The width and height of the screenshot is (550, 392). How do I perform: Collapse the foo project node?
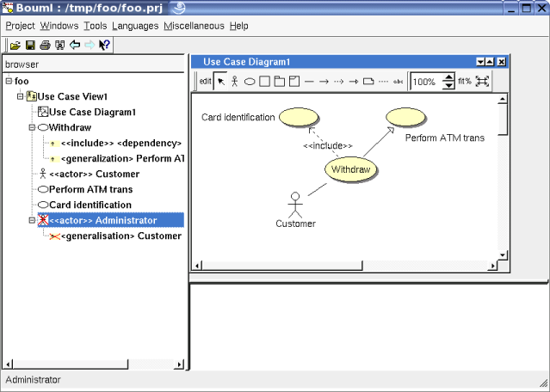point(9,81)
